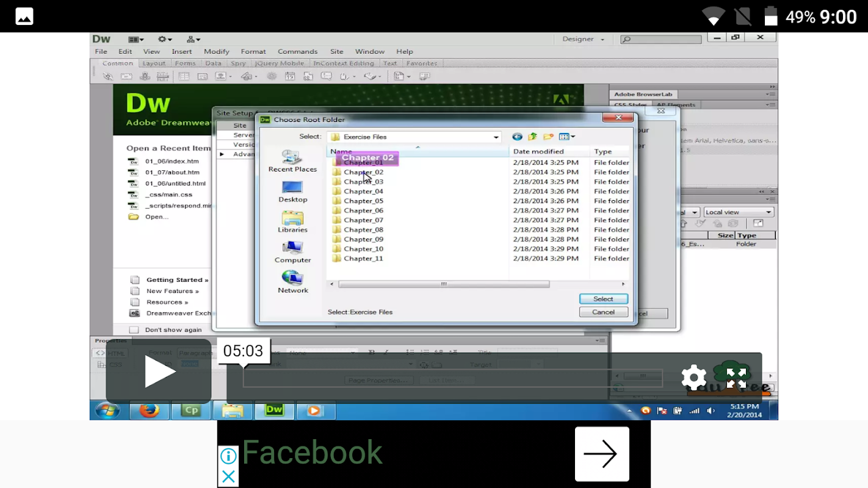Select the Chapter_03 folder
The height and width of the screenshot is (488, 868).
click(x=363, y=182)
